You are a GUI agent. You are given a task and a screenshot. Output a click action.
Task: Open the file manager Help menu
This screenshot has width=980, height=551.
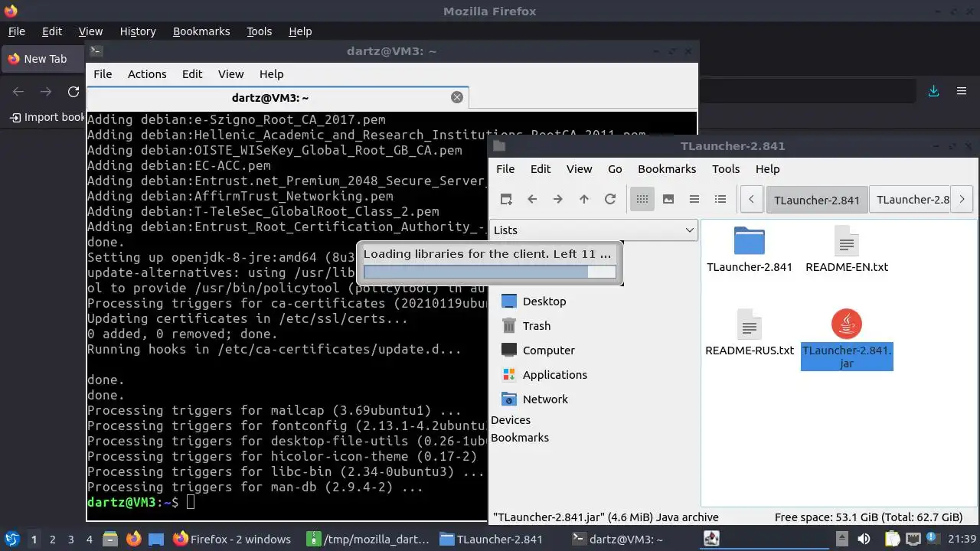tap(767, 169)
